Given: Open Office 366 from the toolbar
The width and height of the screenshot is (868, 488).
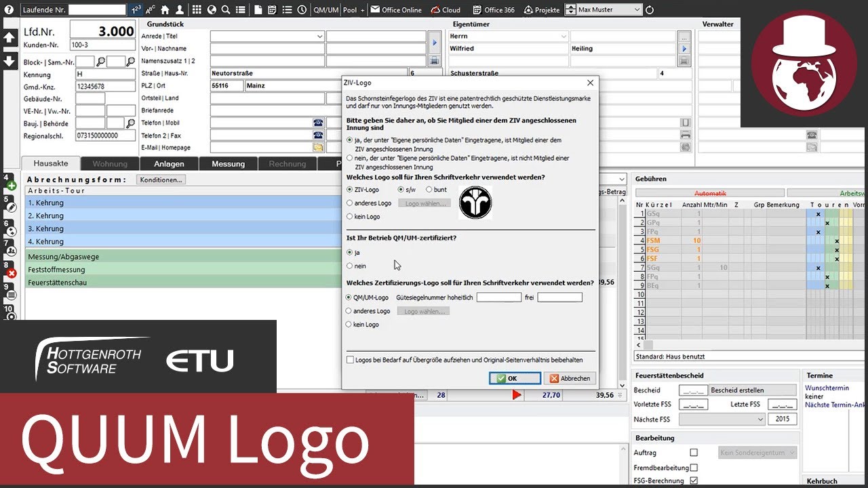Looking at the screenshot, I should point(494,10).
